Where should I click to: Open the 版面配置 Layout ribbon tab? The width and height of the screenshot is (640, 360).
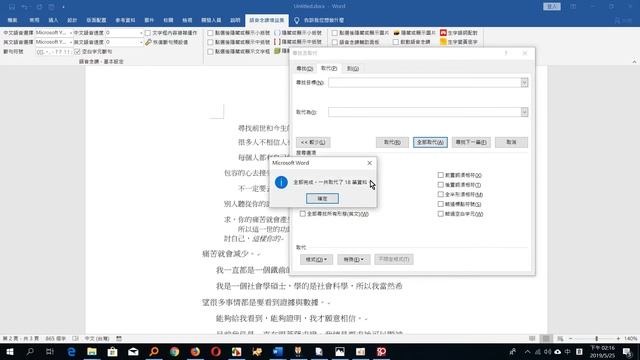tap(96, 20)
